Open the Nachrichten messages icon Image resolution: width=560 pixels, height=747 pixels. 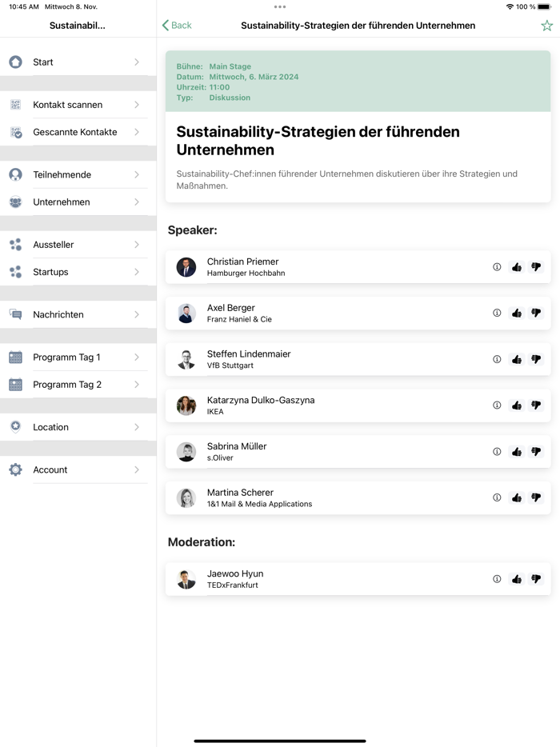coord(14,314)
